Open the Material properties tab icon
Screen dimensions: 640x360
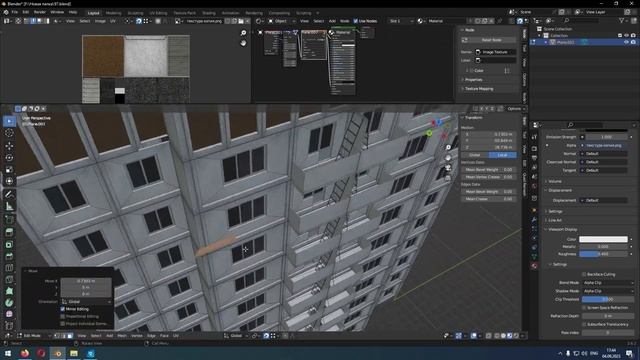(534, 266)
